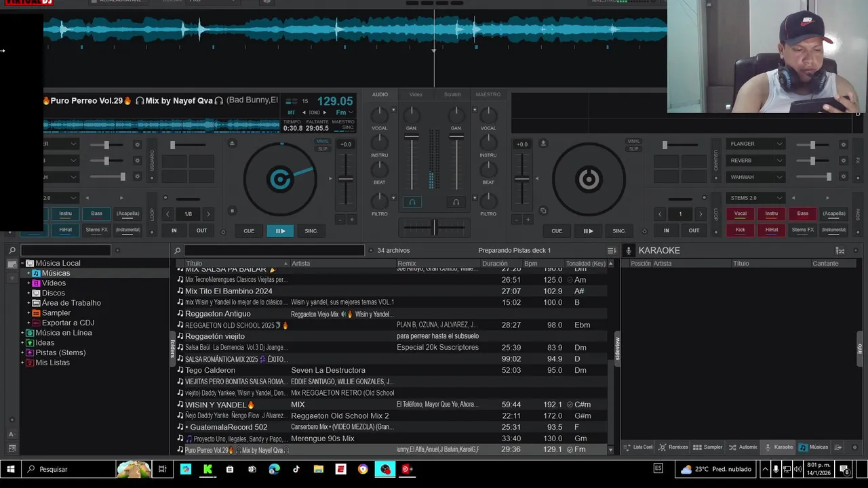Click the pitch plus button on the left deck
Screen dimensions: 868x488
click(351, 219)
